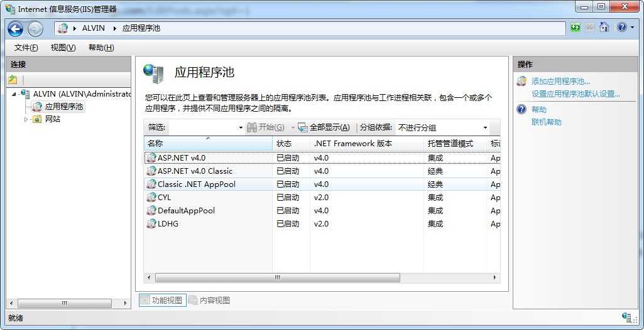Click the connect-to-server icon in Connections toolbar

(x=13, y=80)
